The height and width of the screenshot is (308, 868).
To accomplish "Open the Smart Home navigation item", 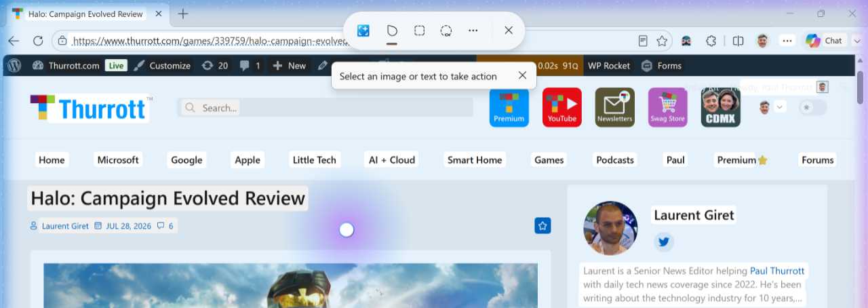I will point(475,159).
